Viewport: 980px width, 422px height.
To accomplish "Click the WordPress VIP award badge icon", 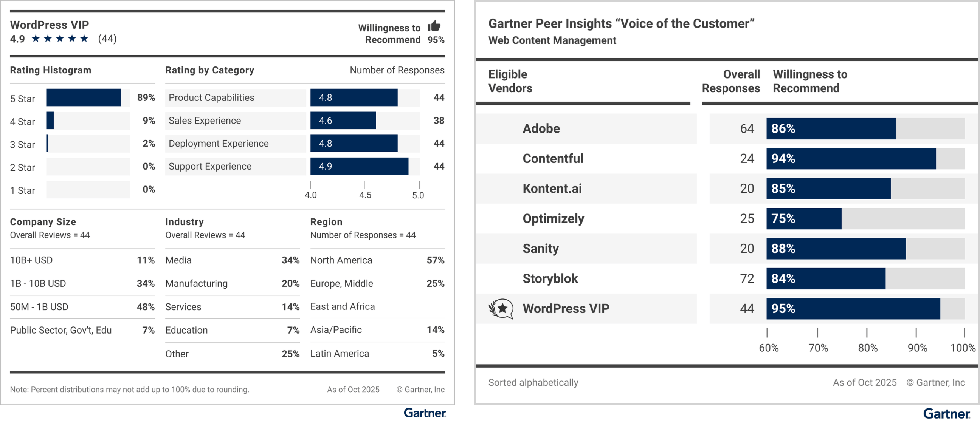I will (501, 308).
